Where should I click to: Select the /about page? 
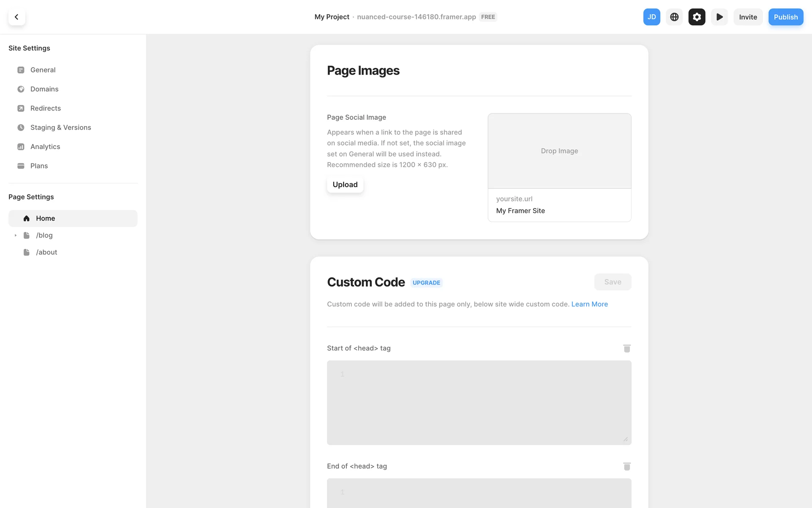47,252
